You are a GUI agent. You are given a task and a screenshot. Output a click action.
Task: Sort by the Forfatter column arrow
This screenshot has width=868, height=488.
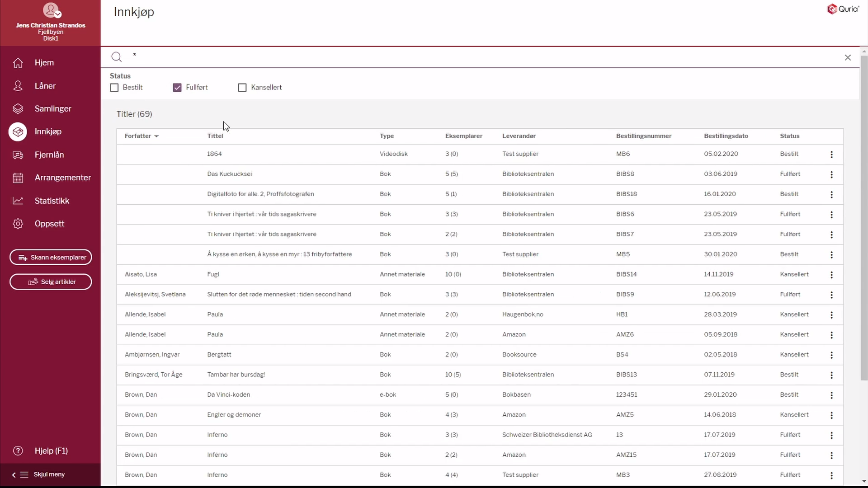coord(156,136)
